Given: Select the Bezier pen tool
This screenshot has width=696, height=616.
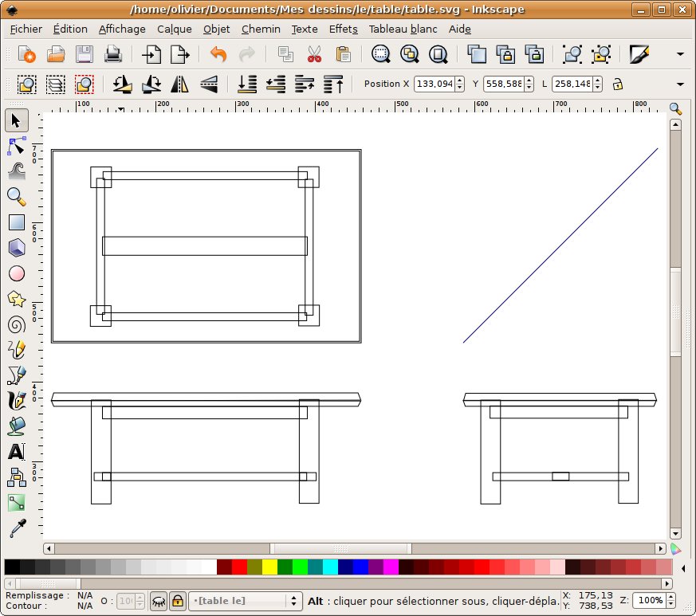Looking at the screenshot, I should coord(17,375).
